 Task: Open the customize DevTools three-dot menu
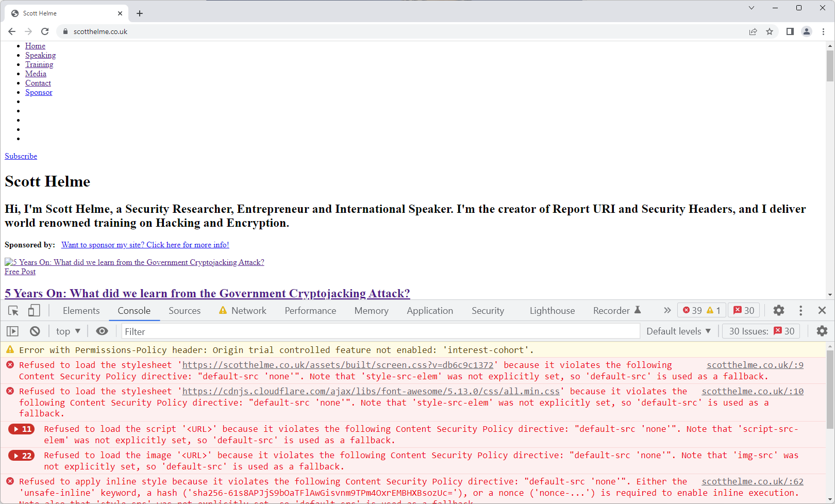tap(800, 310)
